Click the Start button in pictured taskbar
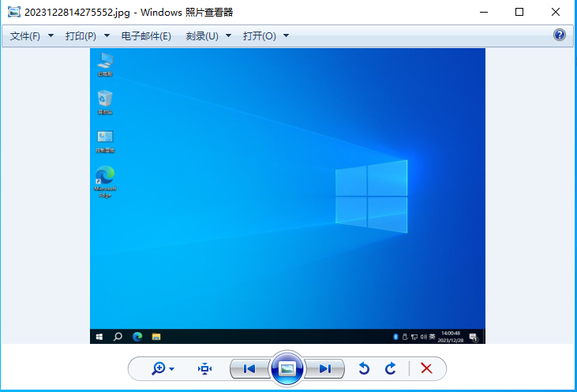This screenshot has height=392, width=577. 99,337
